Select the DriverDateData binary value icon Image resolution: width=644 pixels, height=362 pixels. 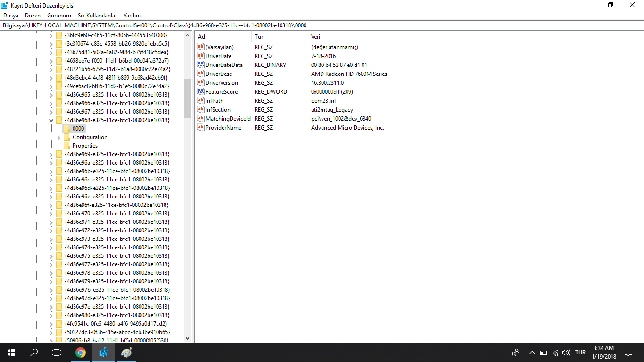point(201,65)
